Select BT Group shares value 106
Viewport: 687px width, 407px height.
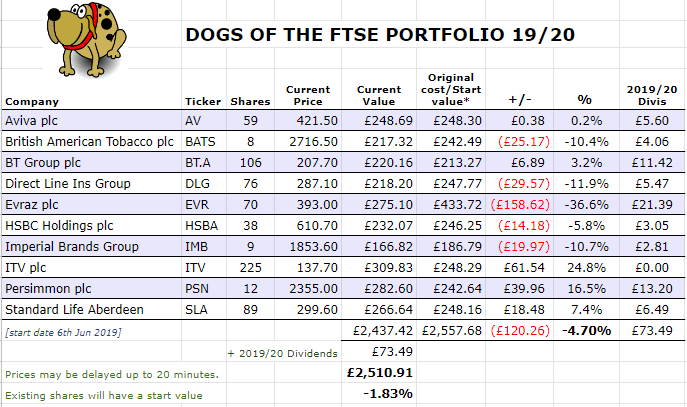pyautogui.click(x=250, y=163)
